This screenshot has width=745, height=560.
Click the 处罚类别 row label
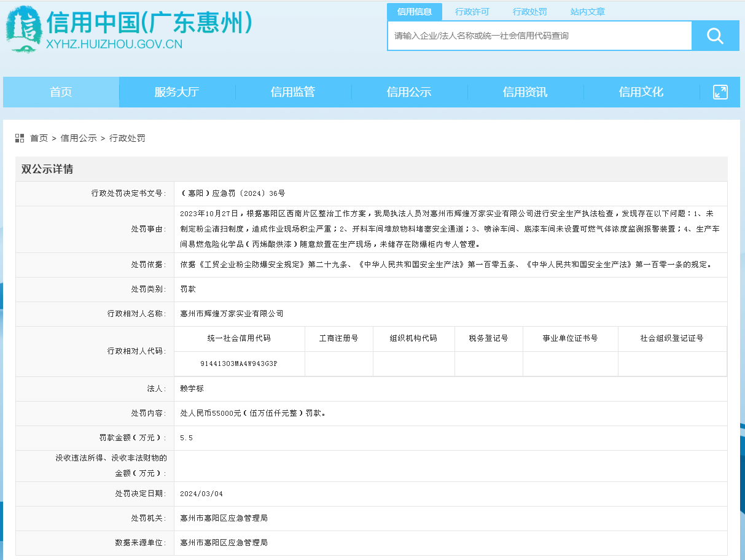coord(149,289)
